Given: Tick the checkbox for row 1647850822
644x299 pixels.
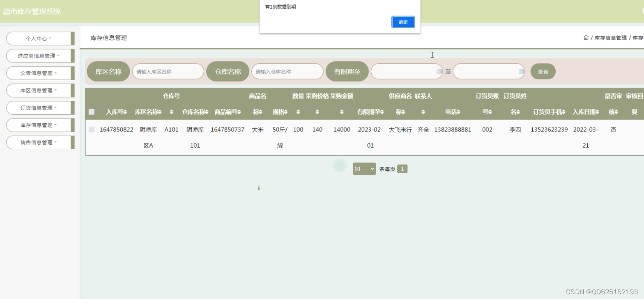Looking at the screenshot, I should (92, 130).
